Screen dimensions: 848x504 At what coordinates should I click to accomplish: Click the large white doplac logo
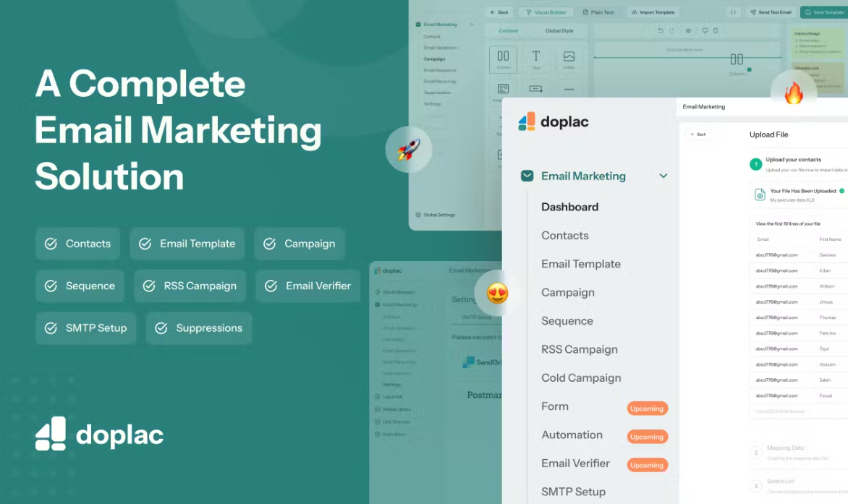[100, 434]
